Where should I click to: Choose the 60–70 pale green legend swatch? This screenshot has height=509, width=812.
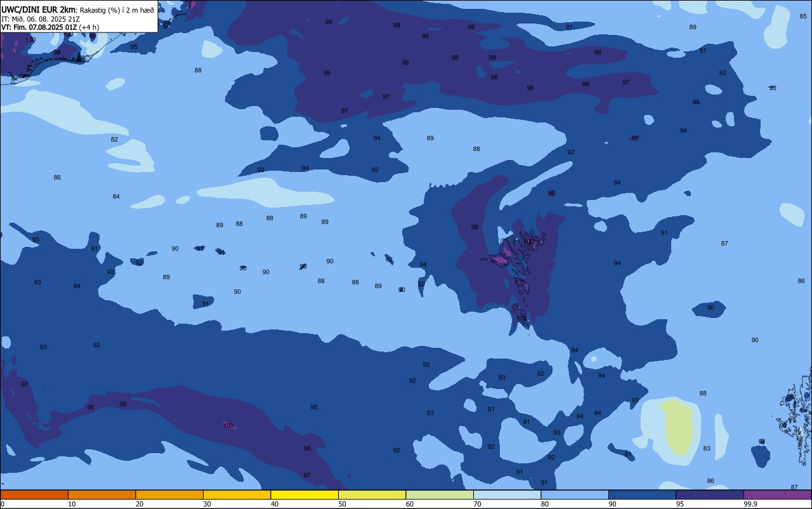(440, 494)
